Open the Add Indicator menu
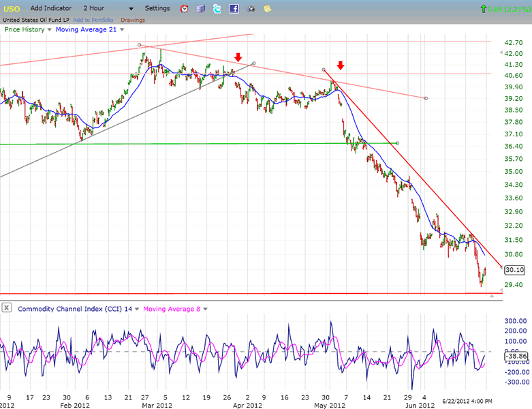 (x=50, y=8)
